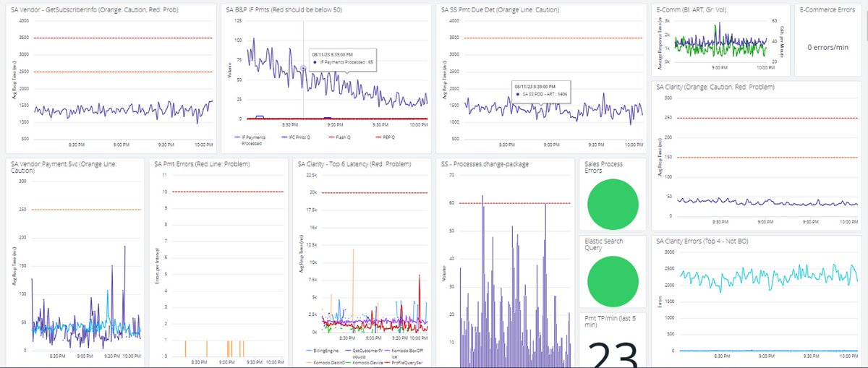868x368 pixels.
Task: Open the SA Pmt Errors panel title
Action: click(203, 164)
